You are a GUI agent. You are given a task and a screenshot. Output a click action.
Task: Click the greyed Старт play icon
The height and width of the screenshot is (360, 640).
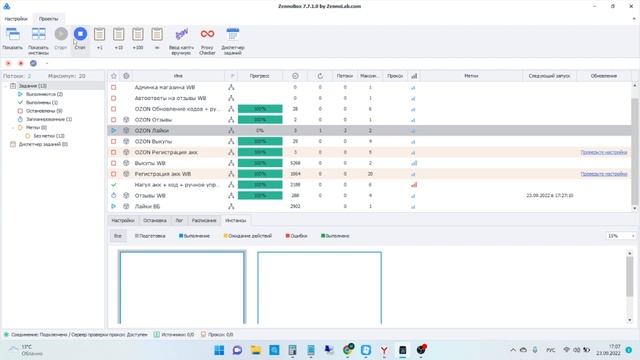tap(61, 34)
